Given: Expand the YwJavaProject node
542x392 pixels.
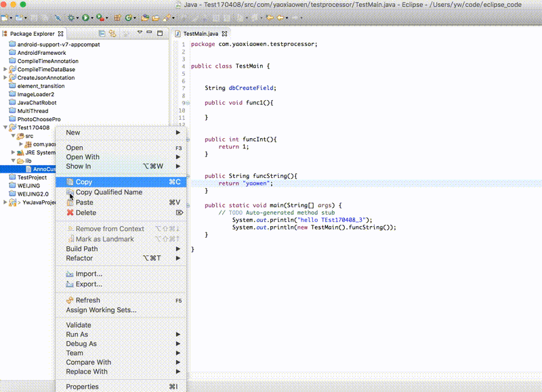Looking at the screenshot, I should click(5, 202).
